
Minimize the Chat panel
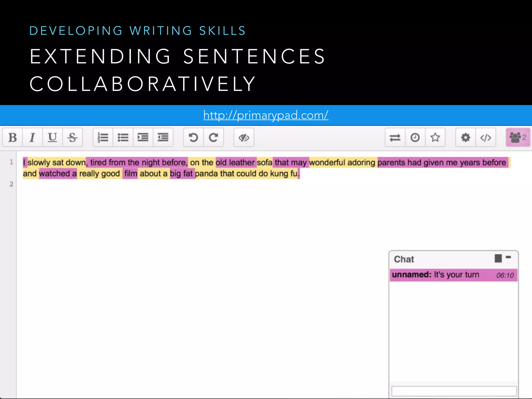[508, 257]
